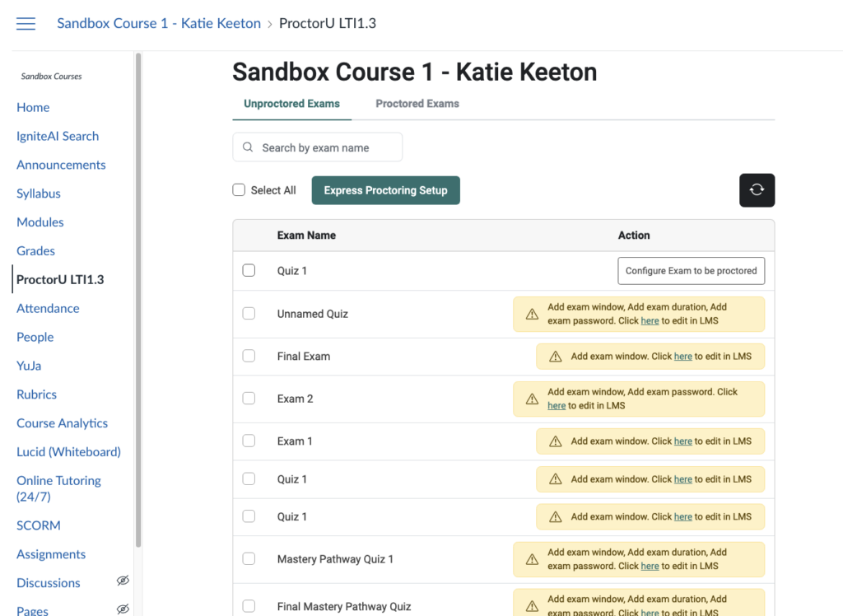Open Announcements in course navigation
Image resolution: width=843 pixels, height=616 pixels.
coord(61,165)
